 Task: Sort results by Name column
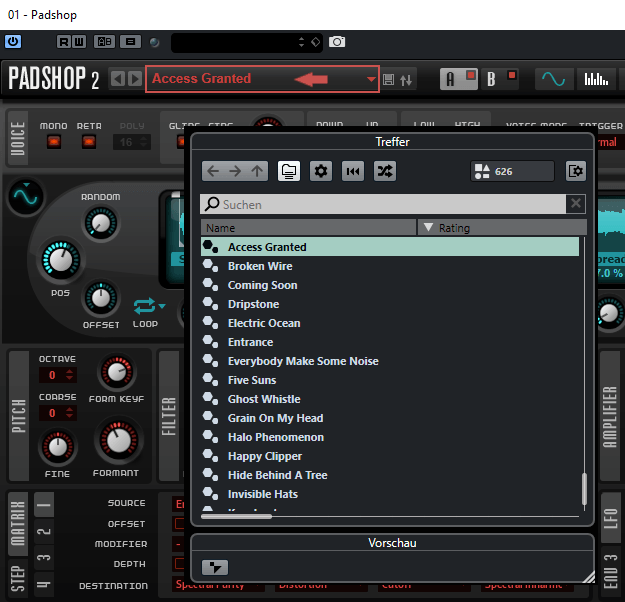(x=309, y=228)
